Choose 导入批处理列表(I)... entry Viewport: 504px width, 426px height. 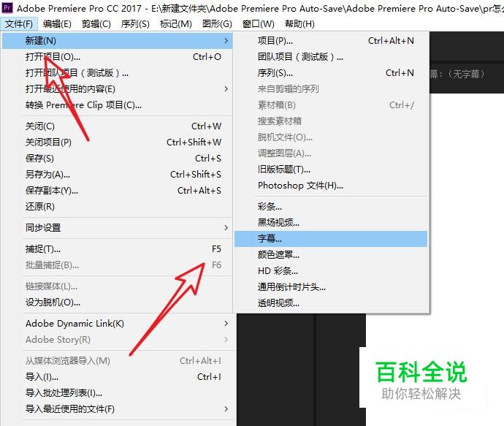[118, 393]
